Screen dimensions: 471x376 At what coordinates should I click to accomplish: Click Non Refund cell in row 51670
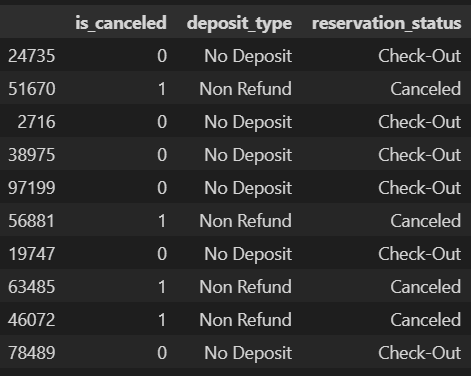(246, 89)
